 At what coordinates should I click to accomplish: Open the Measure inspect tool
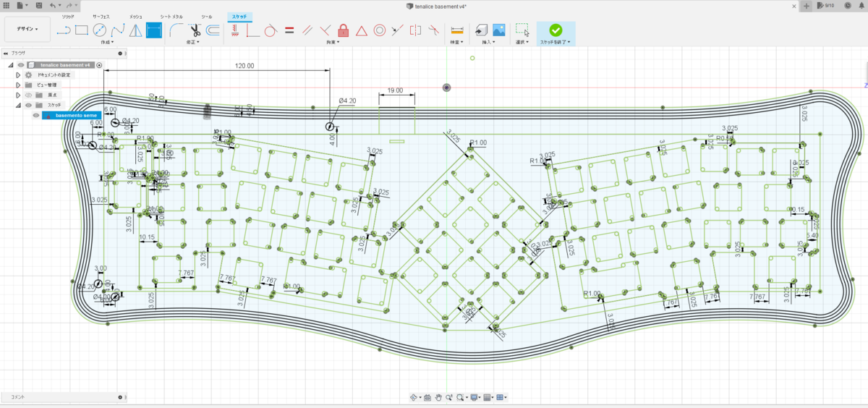click(x=456, y=30)
